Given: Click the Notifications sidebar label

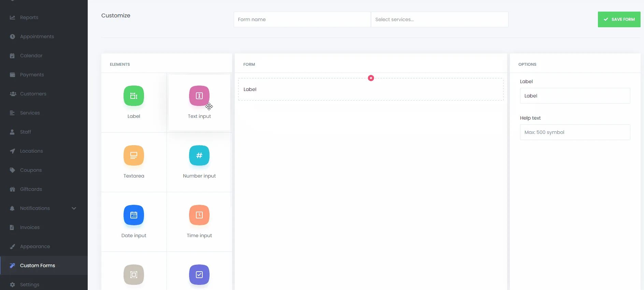Looking at the screenshot, I should [35, 208].
